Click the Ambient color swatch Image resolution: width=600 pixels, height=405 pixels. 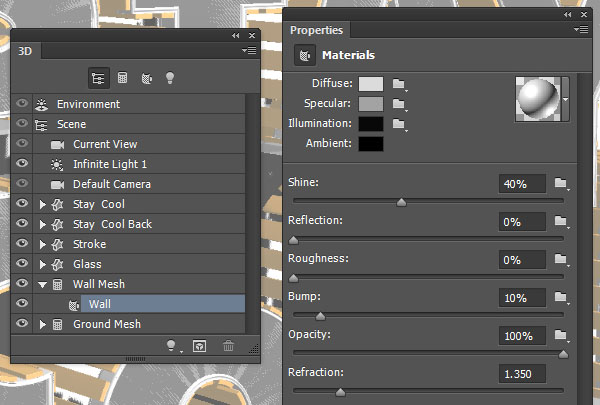click(x=371, y=144)
